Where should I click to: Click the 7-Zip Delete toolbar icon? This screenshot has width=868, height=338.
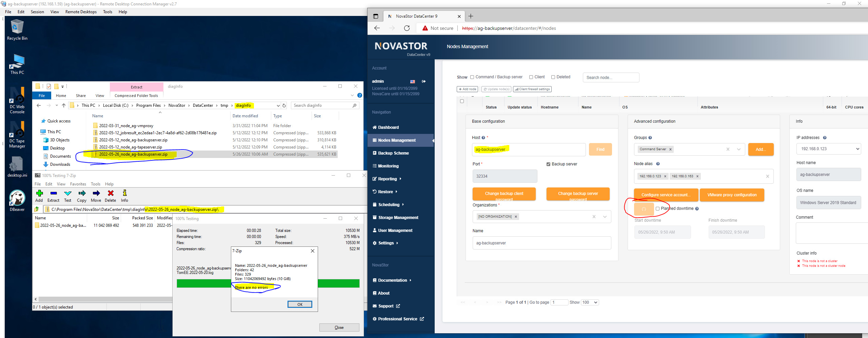[x=111, y=196]
